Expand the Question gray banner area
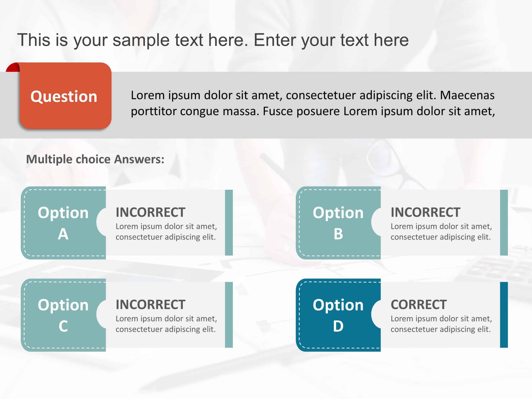The image size is (532, 399). [x=266, y=103]
